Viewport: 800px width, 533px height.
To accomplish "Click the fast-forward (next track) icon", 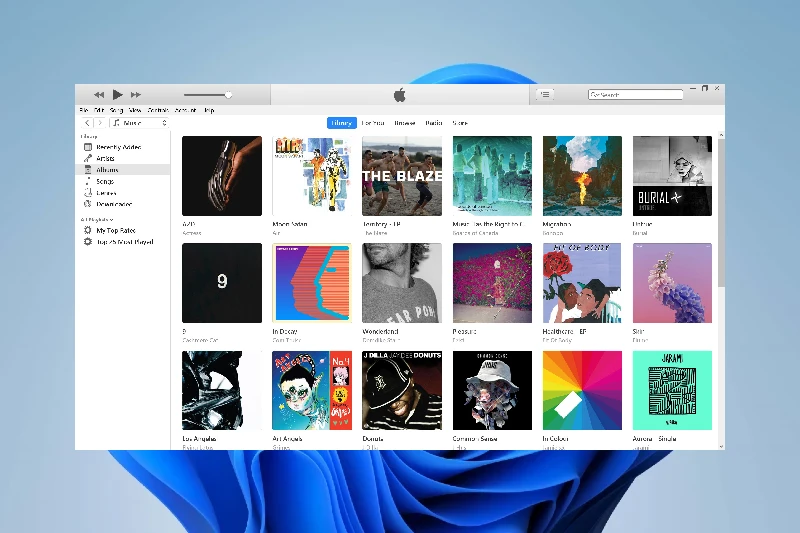I will tap(136, 94).
